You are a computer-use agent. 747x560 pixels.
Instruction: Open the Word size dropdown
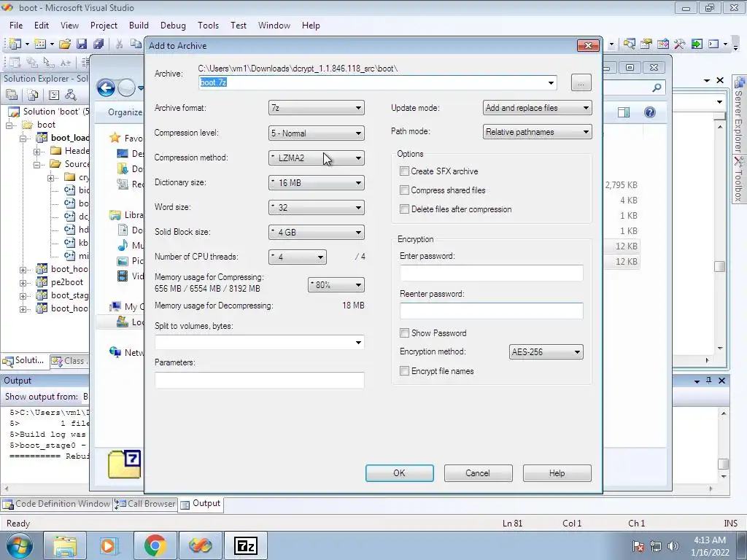(x=317, y=207)
